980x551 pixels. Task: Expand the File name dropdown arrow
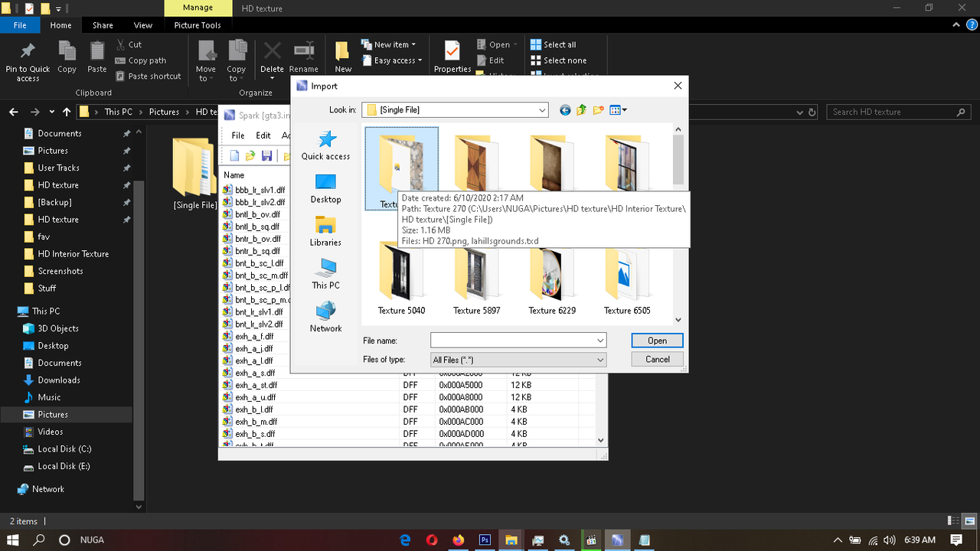pyautogui.click(x=600, y=341)
